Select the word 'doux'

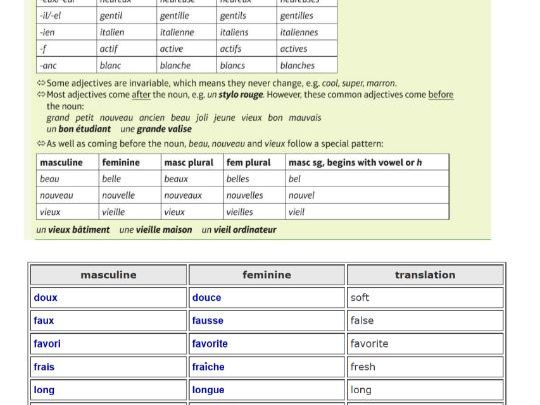point(45,298)
